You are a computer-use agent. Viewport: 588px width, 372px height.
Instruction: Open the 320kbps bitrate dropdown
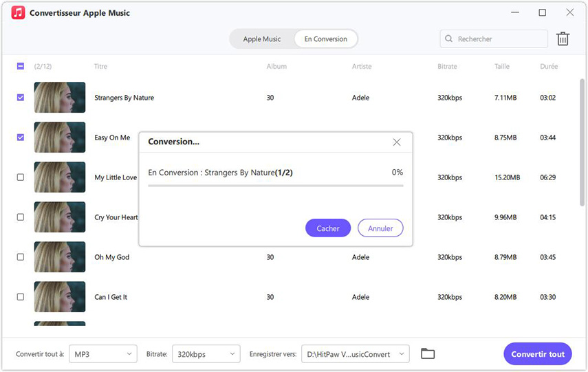[206, 354]
